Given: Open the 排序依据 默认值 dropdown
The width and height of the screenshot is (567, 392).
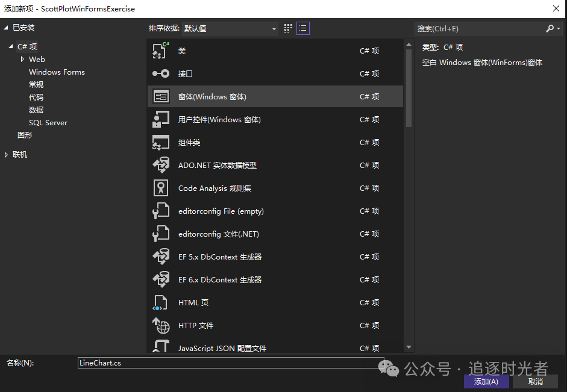Looking at the screenshot, I should (230, 28).
